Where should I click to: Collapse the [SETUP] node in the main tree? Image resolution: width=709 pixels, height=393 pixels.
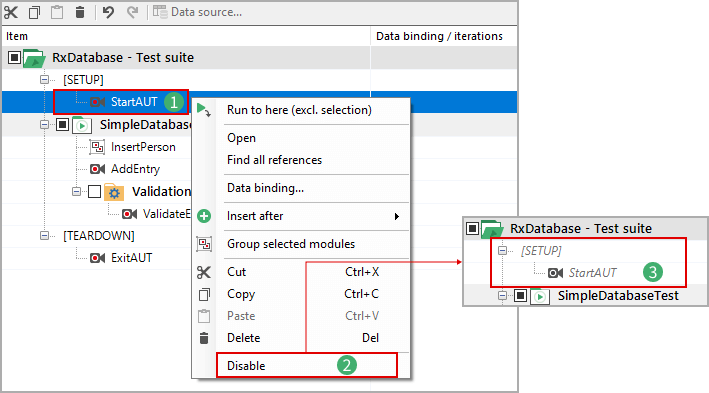[44, 80]
